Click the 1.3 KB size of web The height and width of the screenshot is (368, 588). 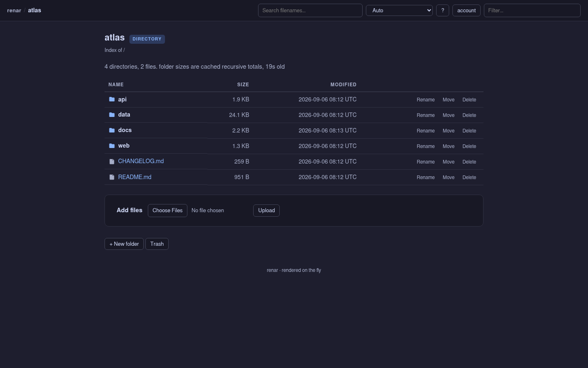[x=241, y=146]
